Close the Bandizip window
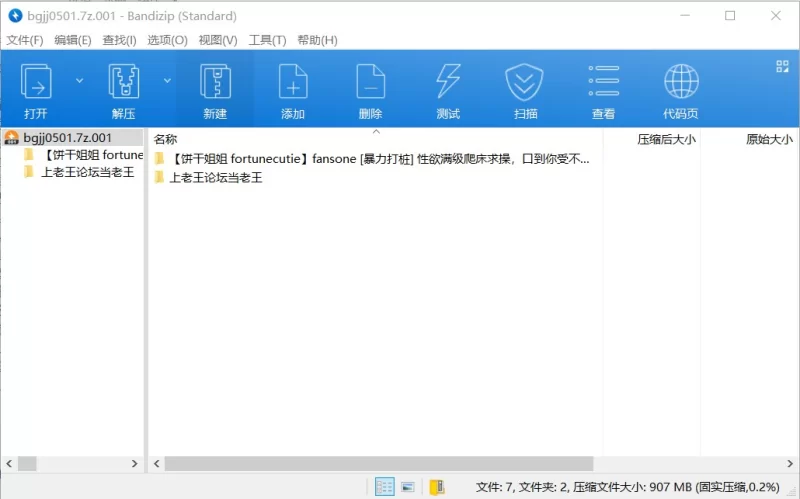This screenshot has height=499, width=800. click(x=776, y=16)
